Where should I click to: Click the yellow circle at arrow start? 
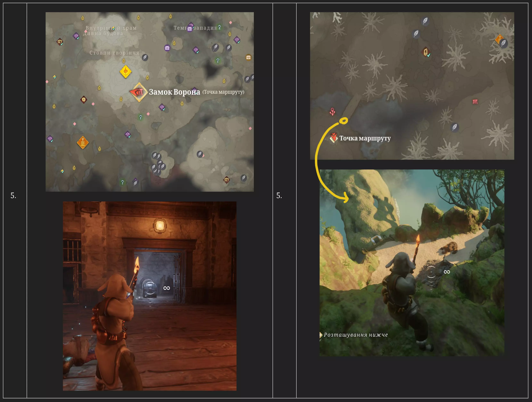point(344,121)
